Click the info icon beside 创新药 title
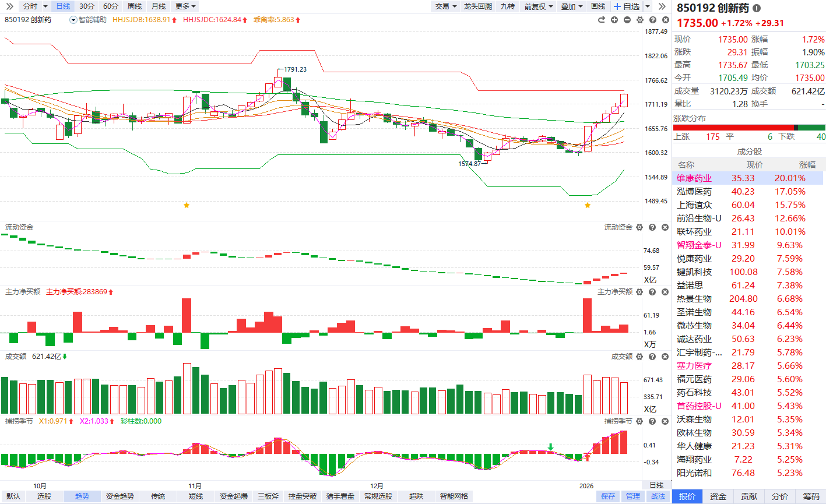 coord(757,8)
